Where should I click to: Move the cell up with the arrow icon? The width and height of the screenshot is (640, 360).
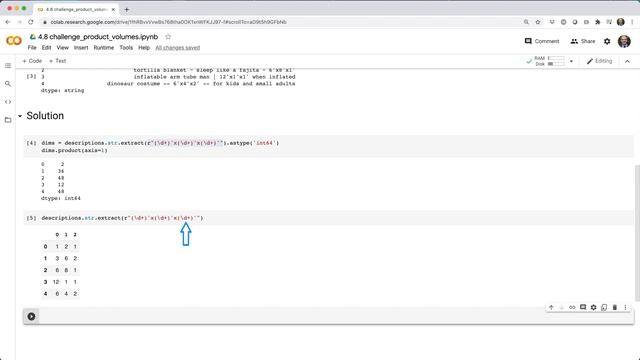[x=551, y=307]
